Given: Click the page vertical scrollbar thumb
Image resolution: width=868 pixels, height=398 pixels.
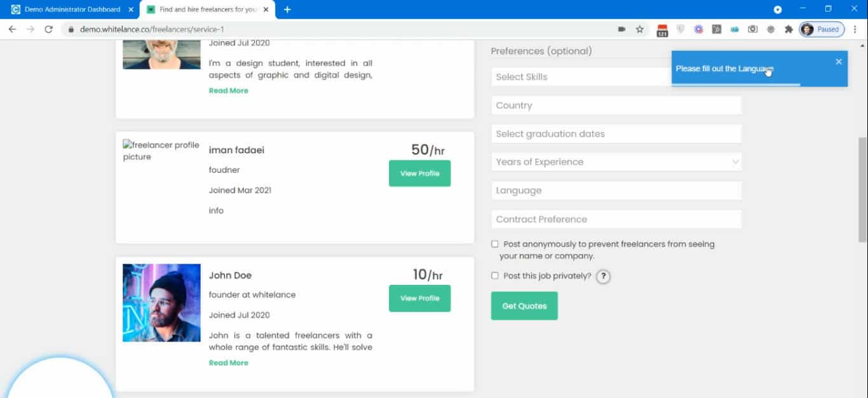Looking at the screenshot, I should (x=862, y=189).
